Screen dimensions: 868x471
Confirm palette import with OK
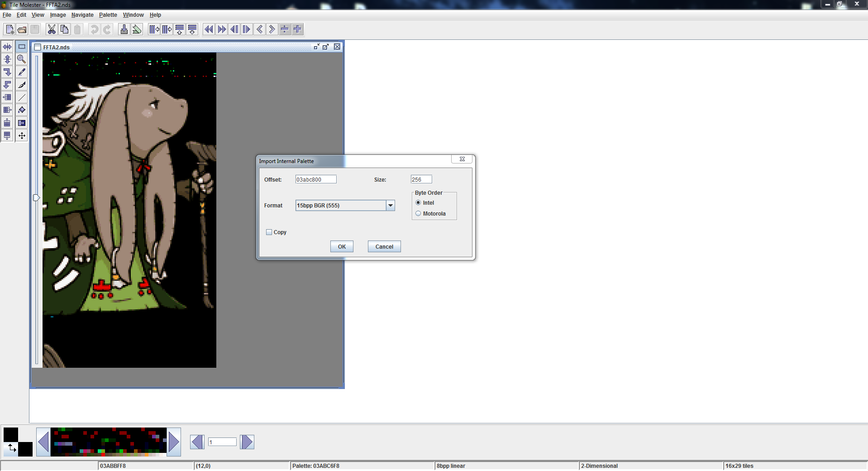coord(342,247)
